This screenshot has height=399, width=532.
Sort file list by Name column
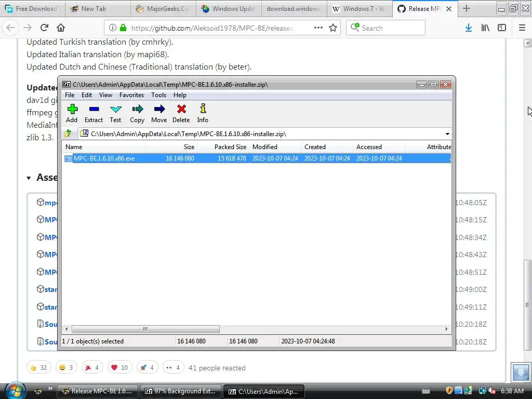(103, 147)
